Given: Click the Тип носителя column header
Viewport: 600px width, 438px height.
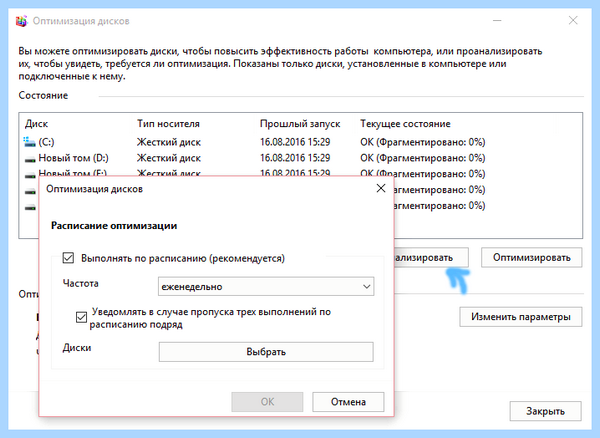Looking at the screenshot, I should point(168,124).
